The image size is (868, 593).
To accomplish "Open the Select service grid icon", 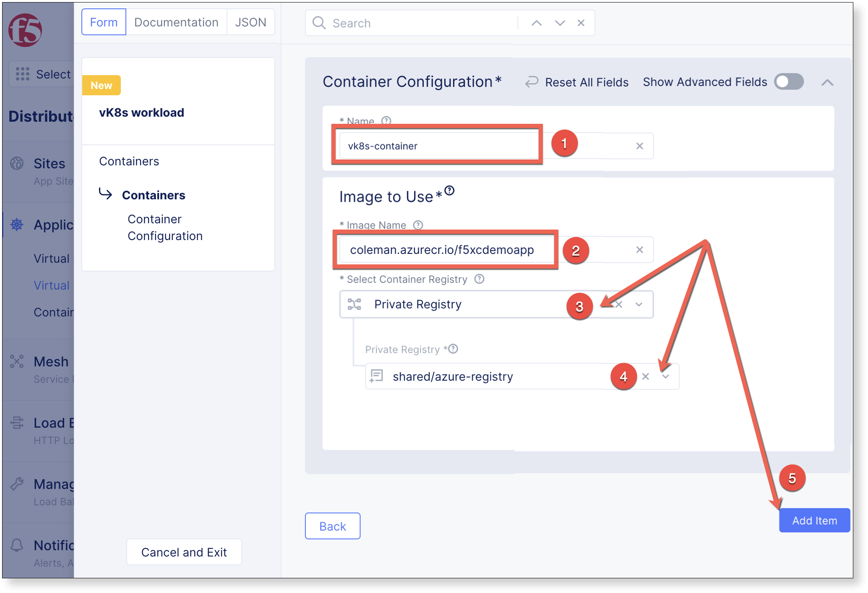I will 23,74.
